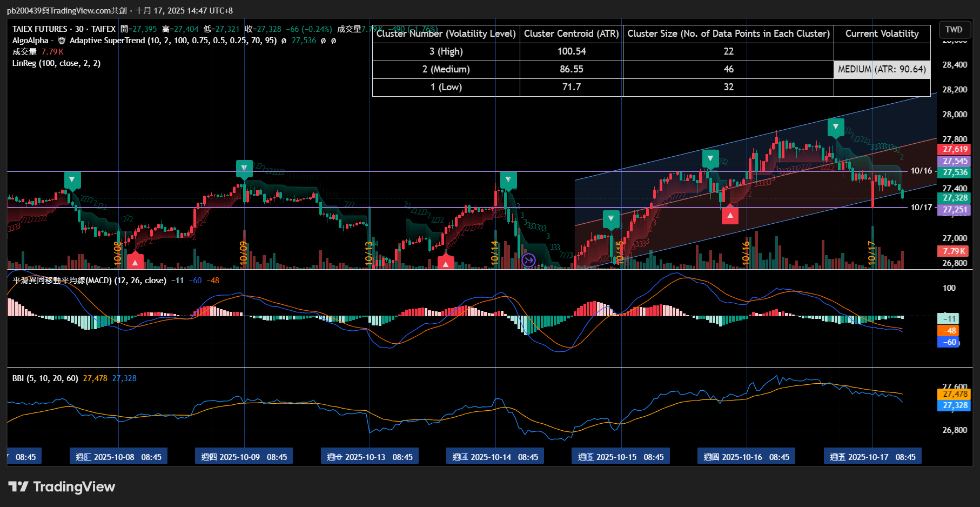Click the purple 27,545 price label
The width and height of the screenshot is (980, 507).
(x=955, y=161)
